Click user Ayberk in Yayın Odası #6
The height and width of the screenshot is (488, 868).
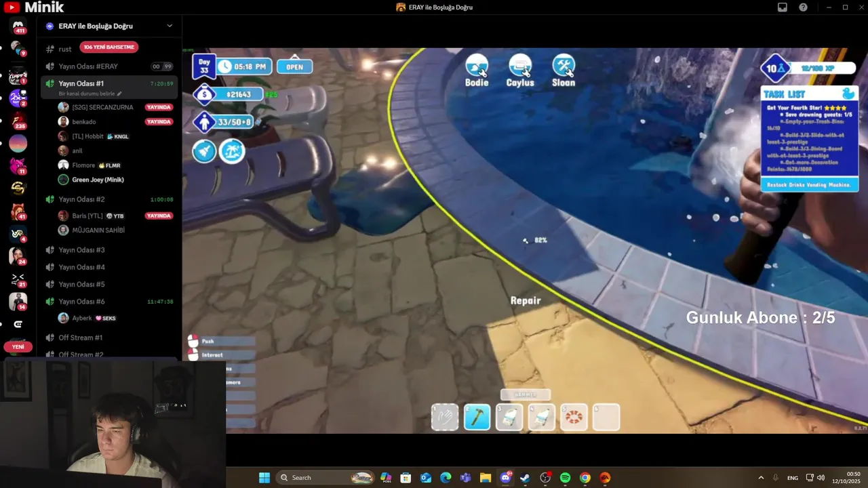pos(81,318)
